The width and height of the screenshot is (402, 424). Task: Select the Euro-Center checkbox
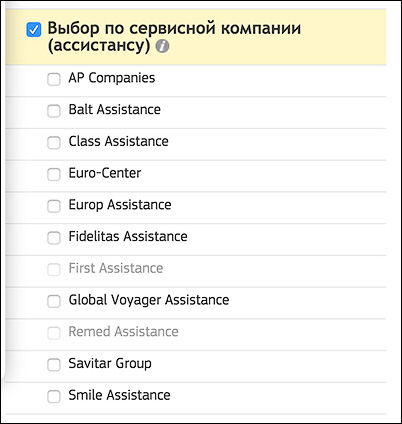[x=54, y=174]
